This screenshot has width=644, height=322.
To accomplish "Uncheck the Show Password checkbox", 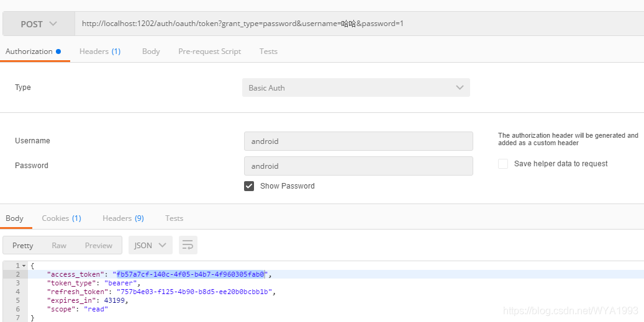I will (249, 186).
